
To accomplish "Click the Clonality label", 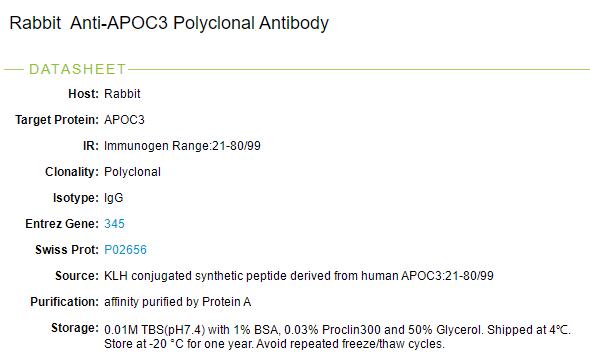I will pos(71,172).
